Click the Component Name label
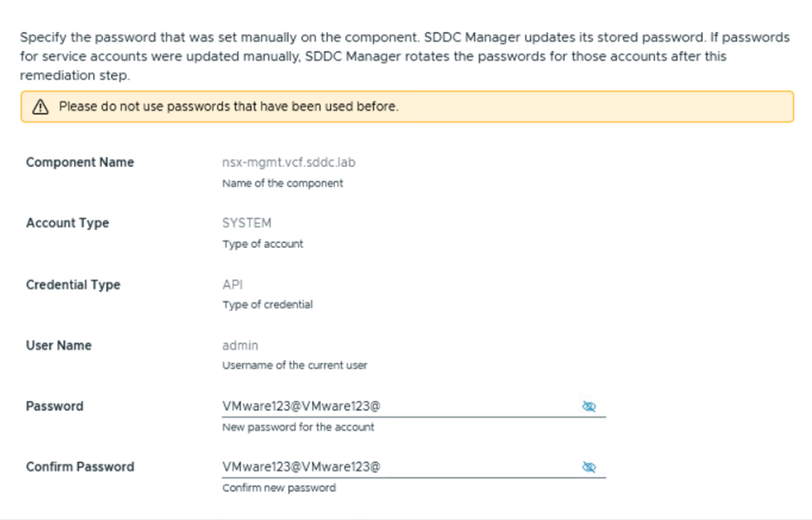 pyautogui.click(x=79, y=162)
